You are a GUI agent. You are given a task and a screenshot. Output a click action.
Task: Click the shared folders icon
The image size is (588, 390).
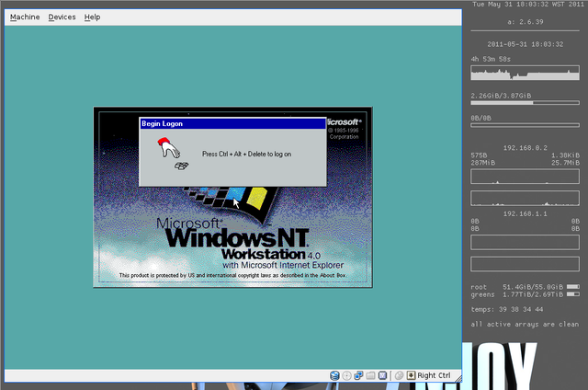tap(370, 375)
